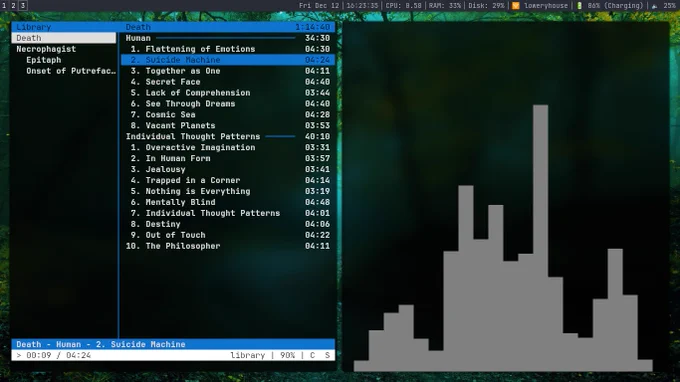Viewport: 680px width, 382px height.
Task: Select track 'Flattening of Emotions'
Action: tap(228, 49)
